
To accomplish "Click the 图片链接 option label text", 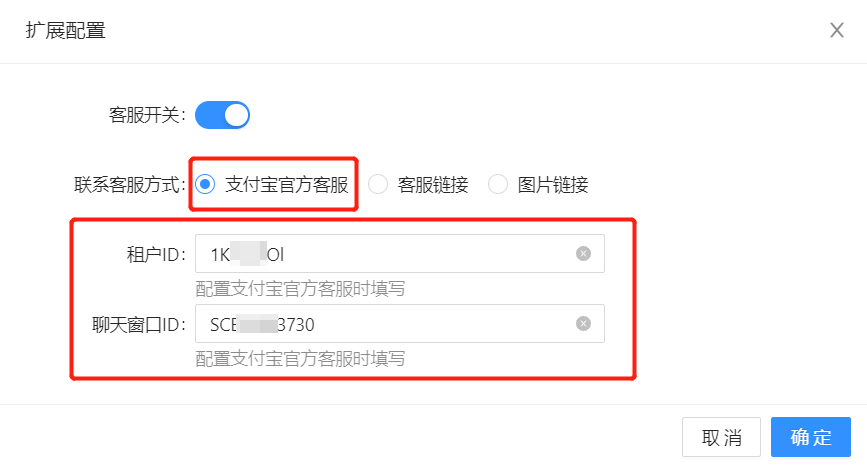I will click(x=553, y=185).
